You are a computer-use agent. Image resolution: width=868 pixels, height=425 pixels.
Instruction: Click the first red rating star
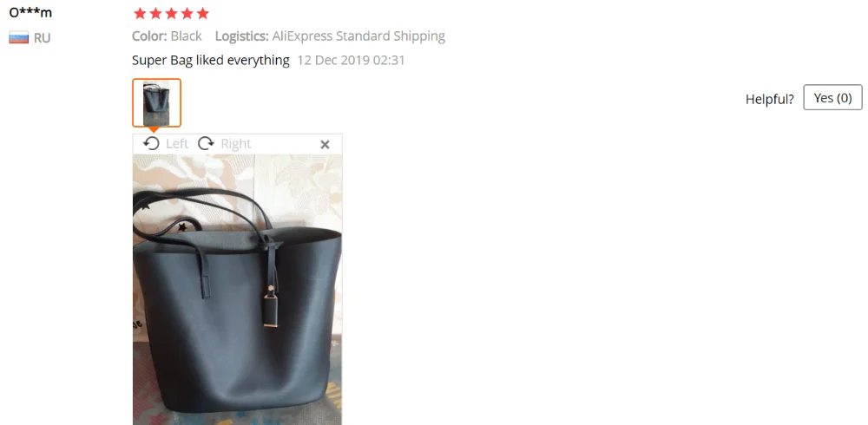tap(140, 13)
